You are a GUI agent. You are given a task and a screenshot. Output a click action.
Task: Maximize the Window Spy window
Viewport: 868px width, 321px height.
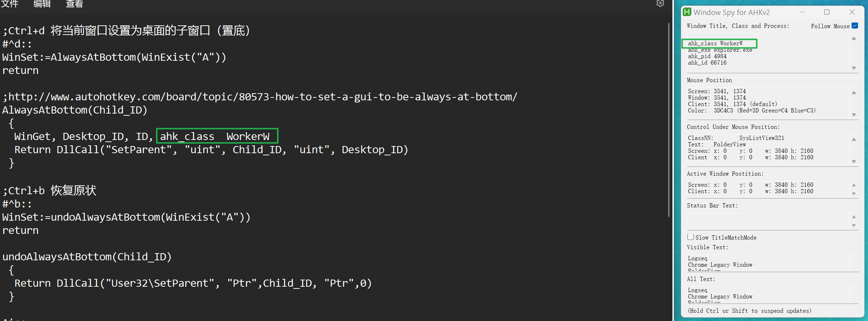[x=827, y=12]
